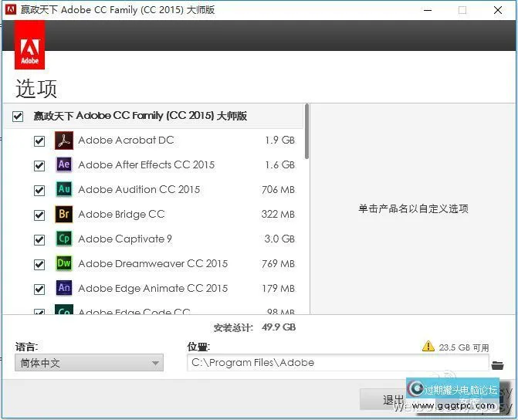Select Adobe Audition CC 2015 name

[x=139, y=189]
